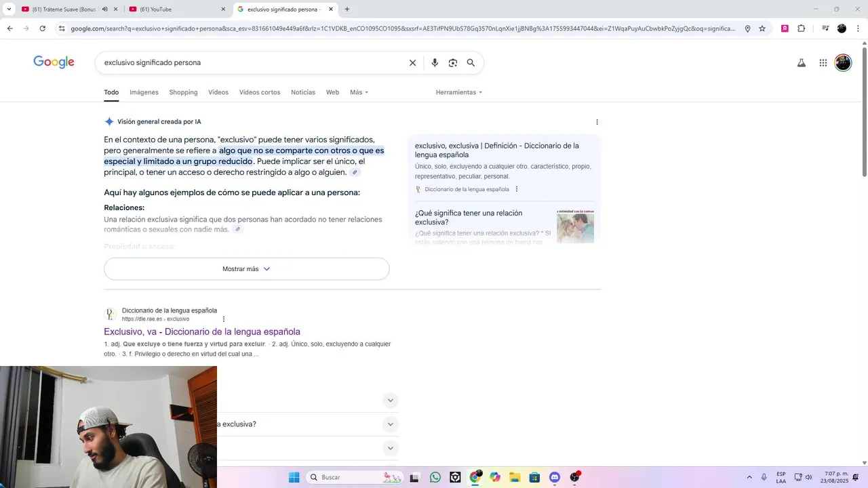Viewport: 868px width, 488px height.
Task: Switch to the 'Trátame Suave' browser tab
Action: click(x=69, y=9)
